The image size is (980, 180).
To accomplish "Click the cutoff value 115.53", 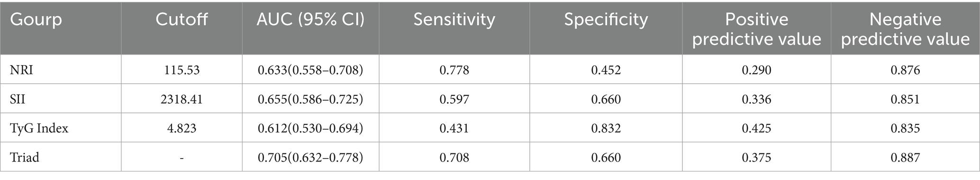I will (181, 70).
